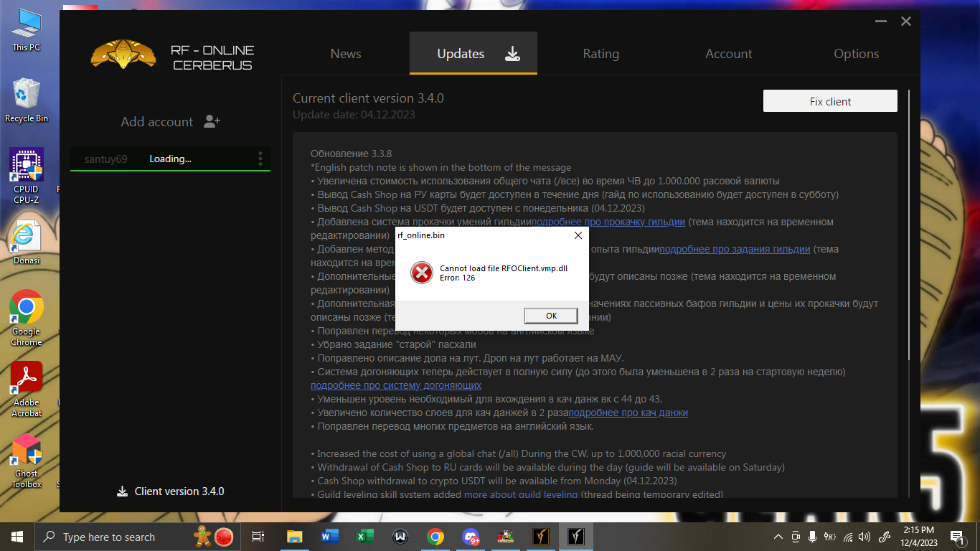This screenshot has height=551, width=980.
Task: Show hidden system tray icons
Action: (x=778, y=537)
